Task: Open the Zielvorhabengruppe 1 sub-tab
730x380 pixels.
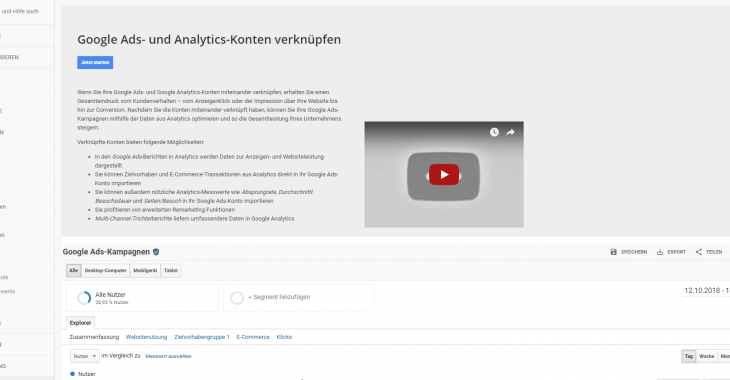Action: tap(202, 337)
